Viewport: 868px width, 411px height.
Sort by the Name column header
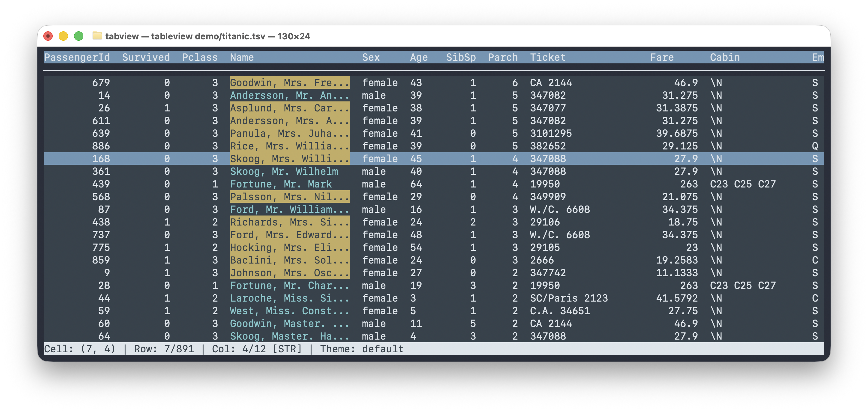point(242,57)
